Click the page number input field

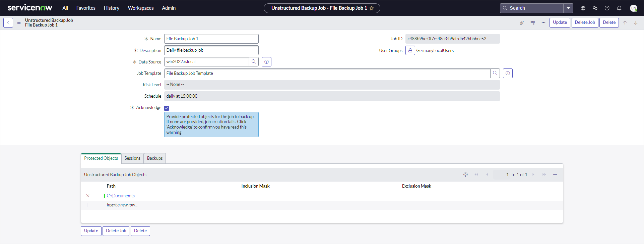[502, 175]
